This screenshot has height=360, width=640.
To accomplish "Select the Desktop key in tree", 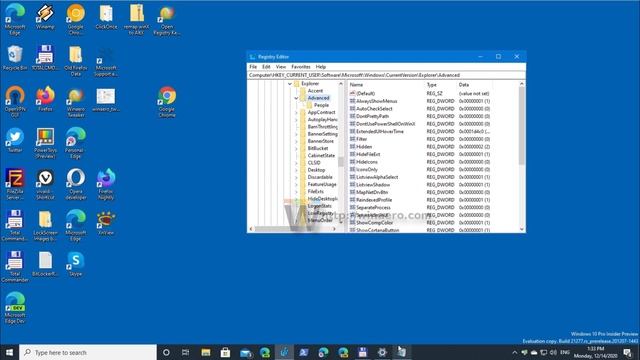I will tap(316, 170).
